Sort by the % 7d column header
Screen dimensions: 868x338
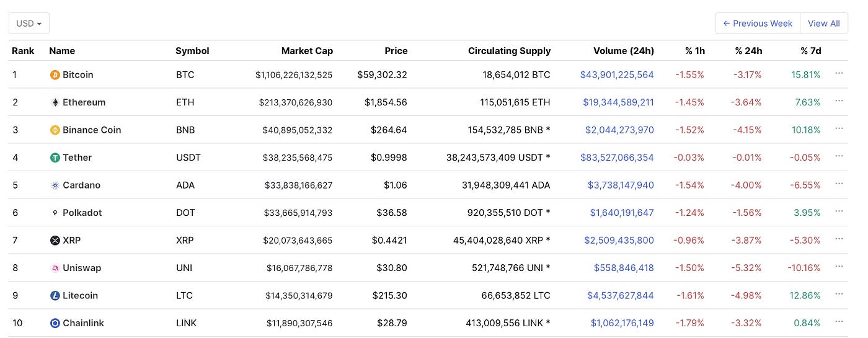click(810, 51)
